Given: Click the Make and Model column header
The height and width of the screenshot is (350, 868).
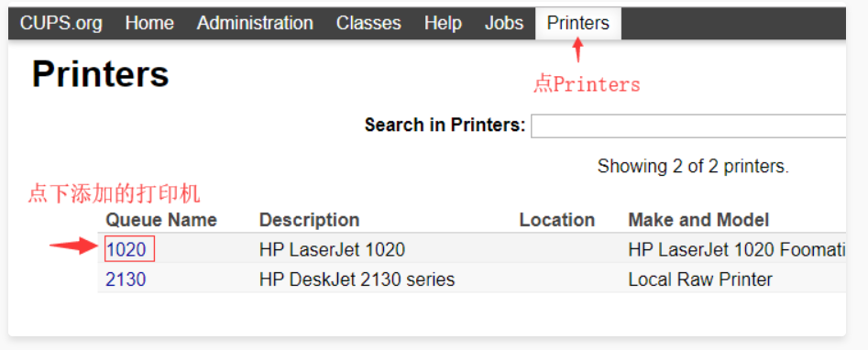Looking at the screenshot, I should point(698,220).
